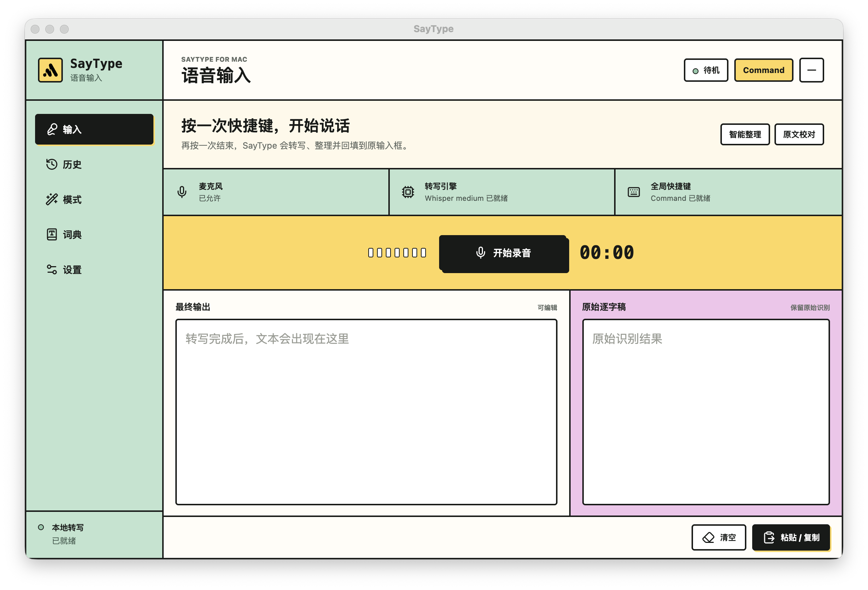The image size is (868, 590).
Task: Click the 麦克风 microphone status card
Action: [276, 192]
